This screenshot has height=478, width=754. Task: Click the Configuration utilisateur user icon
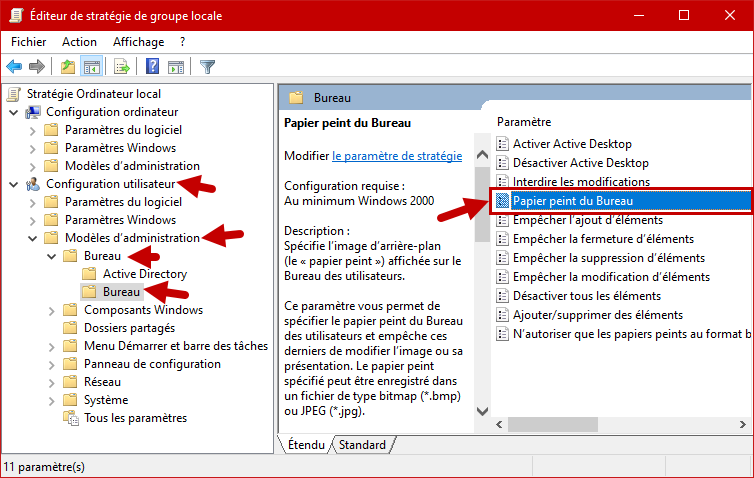33,184
